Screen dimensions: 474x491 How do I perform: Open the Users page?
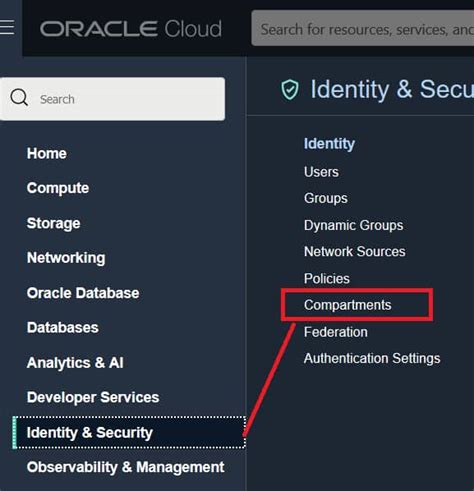click(321, 172)
